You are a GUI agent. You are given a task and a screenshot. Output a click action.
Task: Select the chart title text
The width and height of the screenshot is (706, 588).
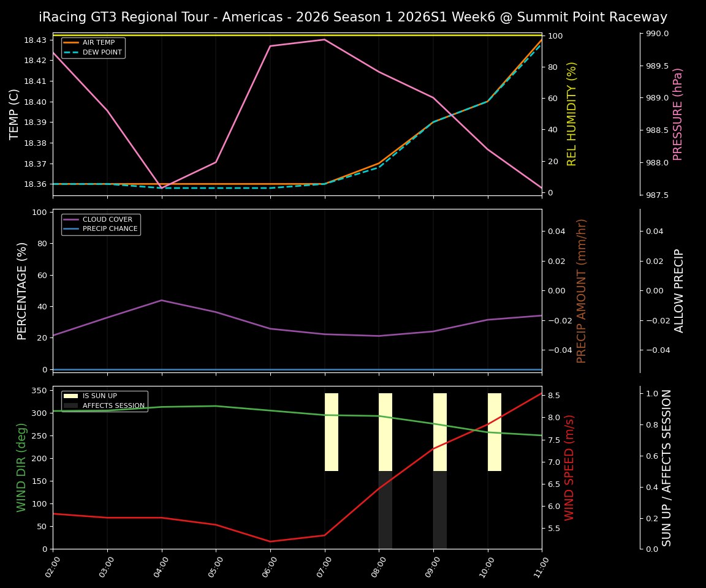352,17
